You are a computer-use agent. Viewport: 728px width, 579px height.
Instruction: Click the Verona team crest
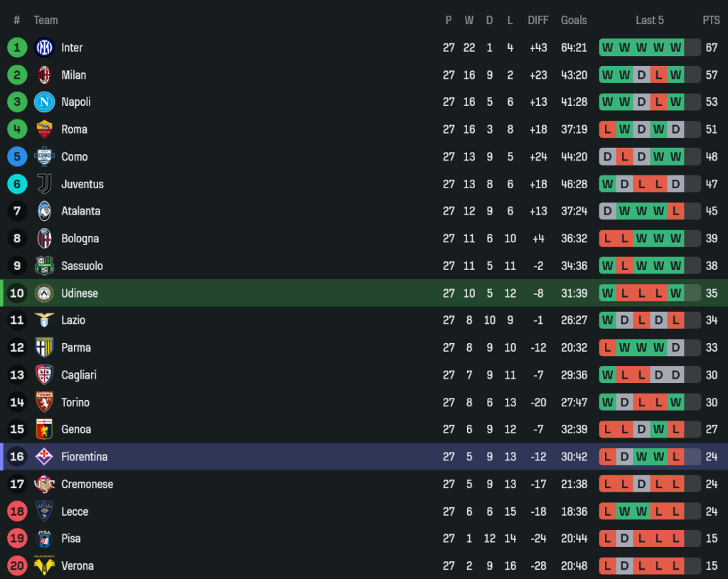(44, 566)
